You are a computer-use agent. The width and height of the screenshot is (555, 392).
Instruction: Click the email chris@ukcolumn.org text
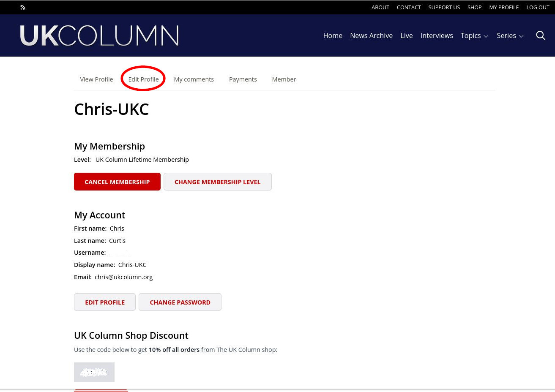[124, 277]
